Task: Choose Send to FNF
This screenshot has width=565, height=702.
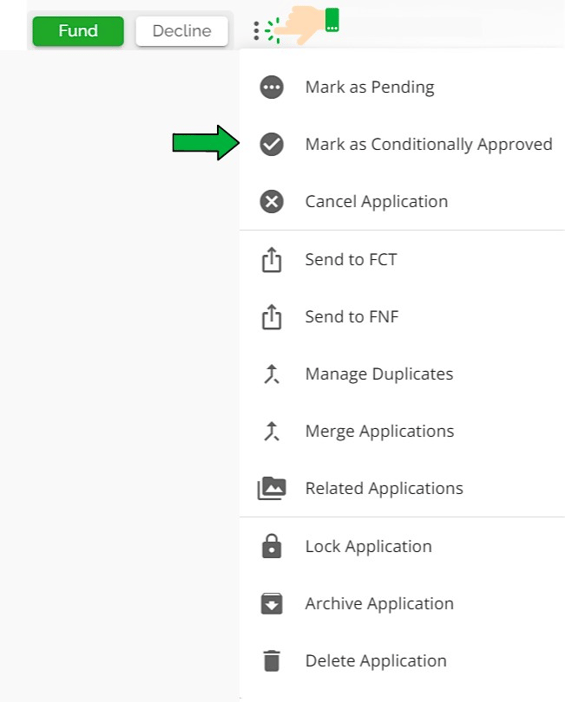Action: tap(402, 317)
